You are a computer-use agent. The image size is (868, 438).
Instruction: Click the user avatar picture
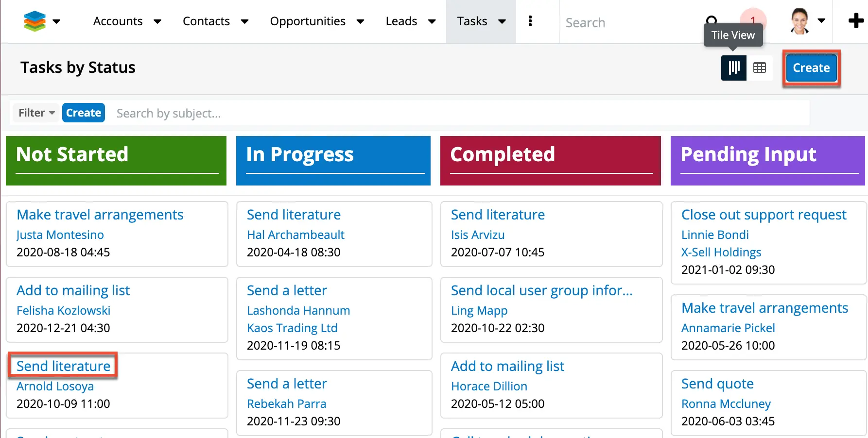click(799, 21)
